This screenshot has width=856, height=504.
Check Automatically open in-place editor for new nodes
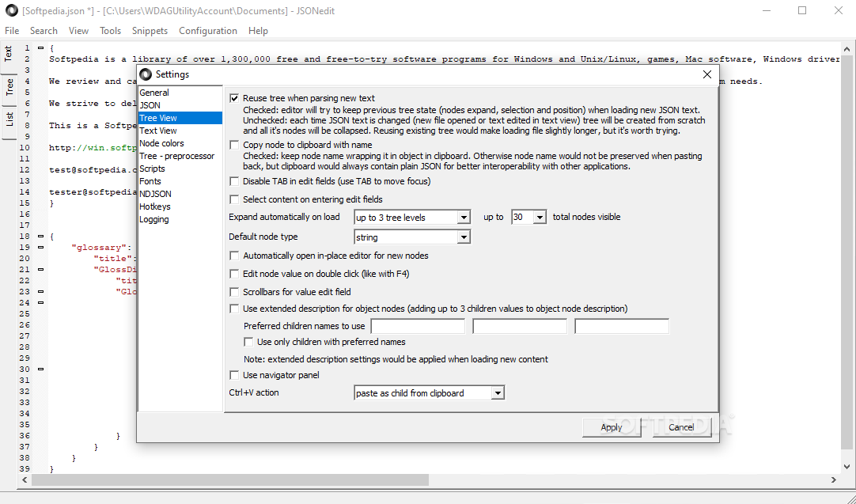(234, 256)
